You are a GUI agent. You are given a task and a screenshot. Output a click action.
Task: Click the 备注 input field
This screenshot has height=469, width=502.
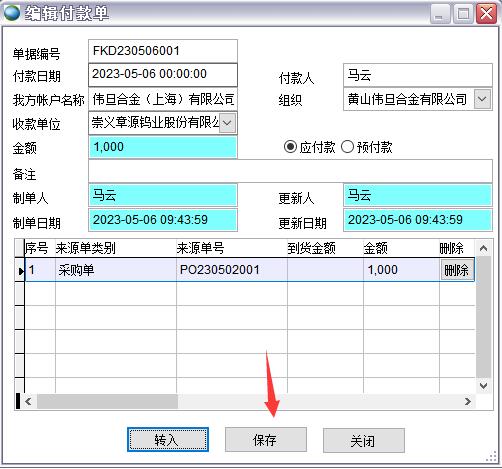[x=290, y=171]
